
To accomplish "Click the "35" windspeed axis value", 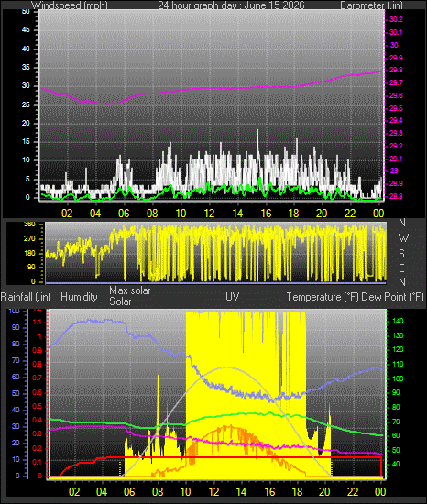I will [26, 67].
